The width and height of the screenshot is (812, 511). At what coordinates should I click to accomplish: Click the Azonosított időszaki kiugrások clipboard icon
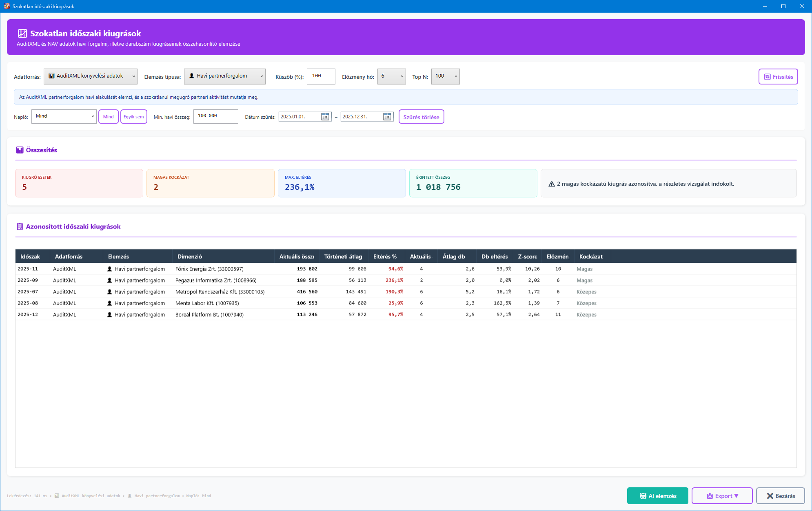20,227
